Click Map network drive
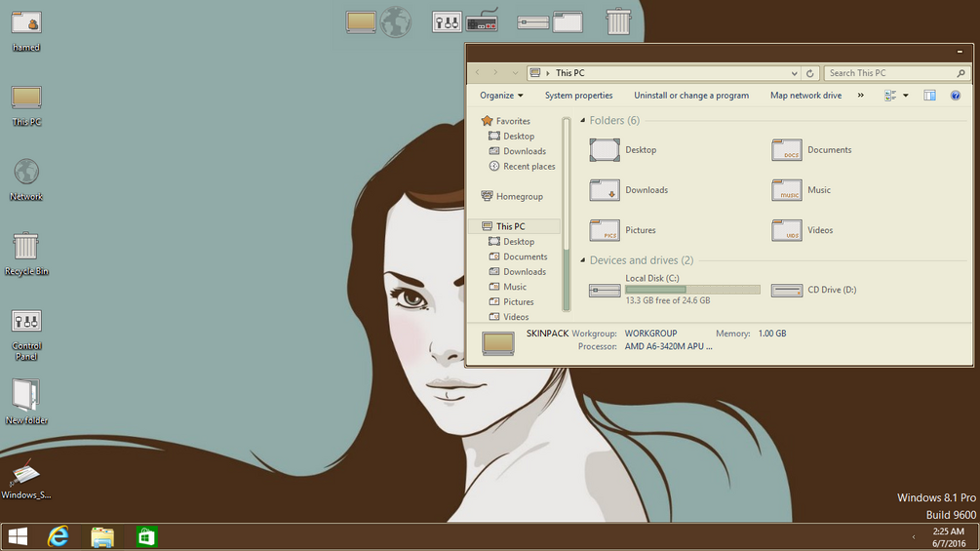 [x=805, y=96]
